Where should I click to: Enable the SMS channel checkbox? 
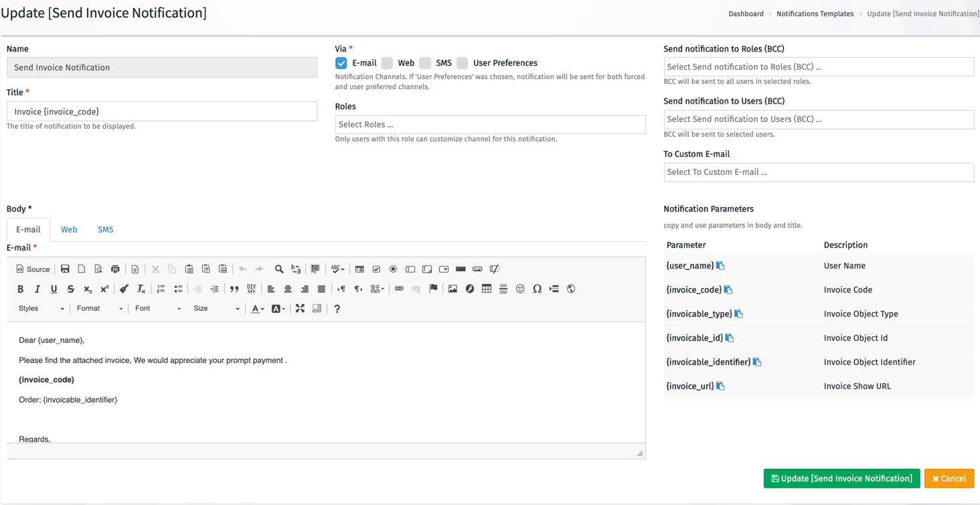[x=425, y=63]
